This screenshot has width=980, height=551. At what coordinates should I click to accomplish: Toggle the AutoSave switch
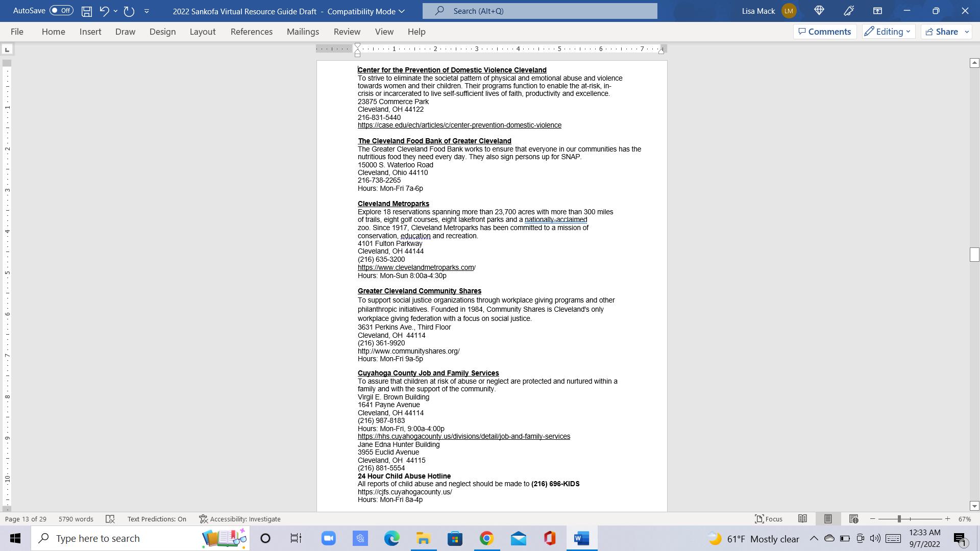61,11
